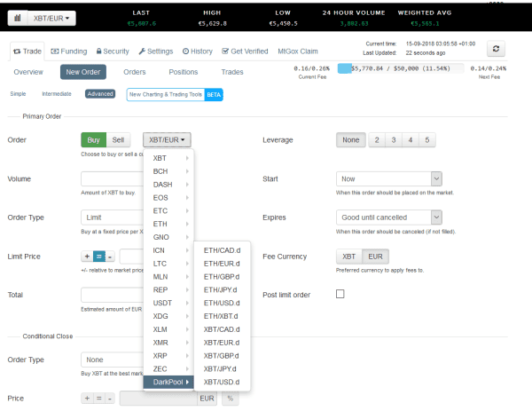Choose XBT/EUR.d dark pool pair

pos(222,343)
